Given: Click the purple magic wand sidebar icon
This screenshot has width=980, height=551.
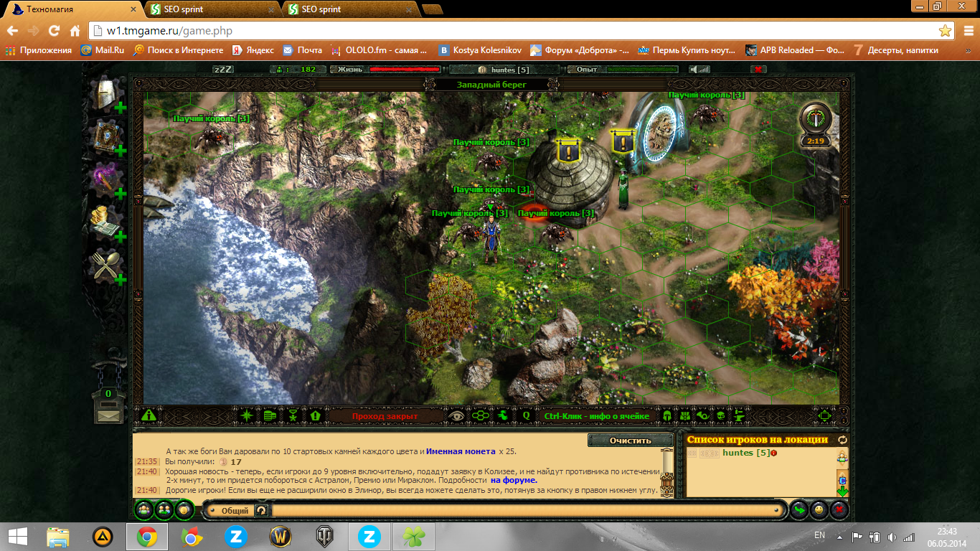Looking at the screenshot, I should pos(107,179).
